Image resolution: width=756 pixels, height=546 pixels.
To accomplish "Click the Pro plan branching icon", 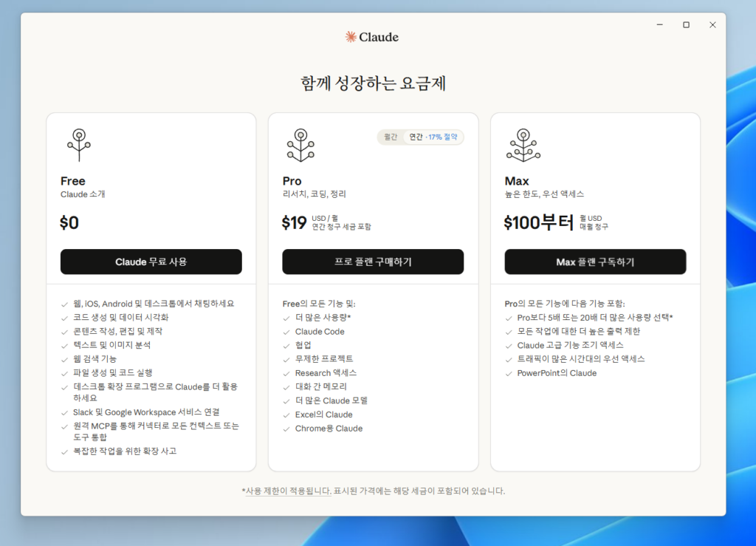I will (300, 145).
